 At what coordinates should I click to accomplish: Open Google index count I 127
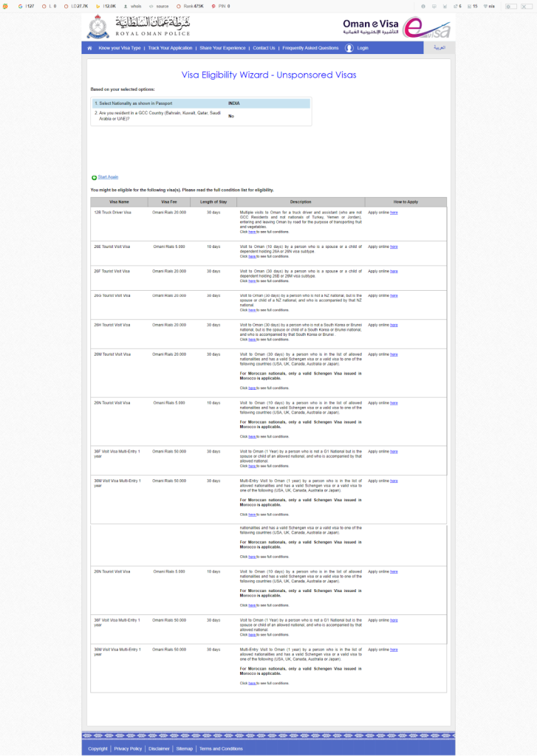(x=26, y=6)
